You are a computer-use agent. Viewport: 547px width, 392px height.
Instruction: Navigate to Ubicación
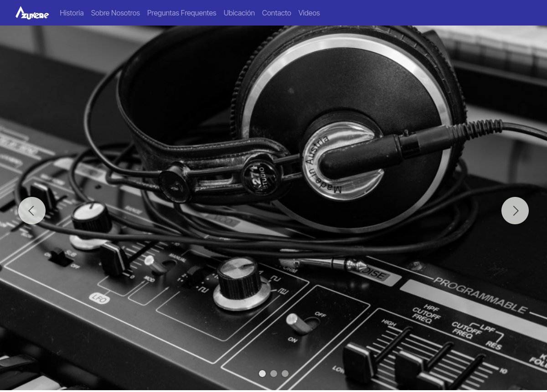[x=239, y=13]
